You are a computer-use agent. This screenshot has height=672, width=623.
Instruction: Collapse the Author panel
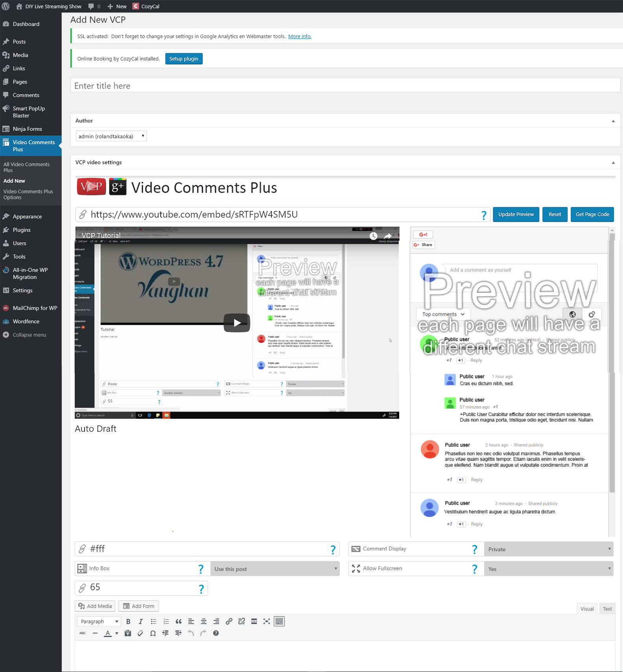(x=613, y=121)
